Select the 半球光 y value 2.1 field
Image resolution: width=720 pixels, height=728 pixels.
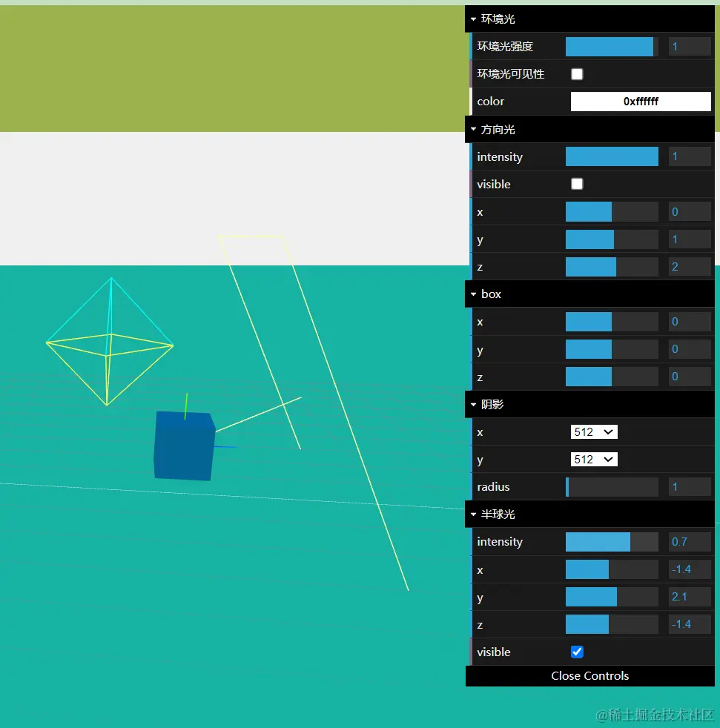pos(690,597)
